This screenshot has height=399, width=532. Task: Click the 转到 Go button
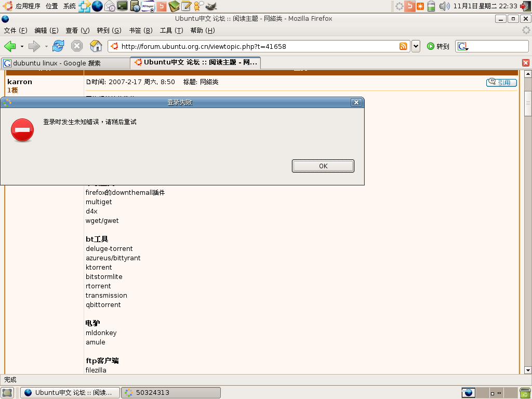coord(438,46)
